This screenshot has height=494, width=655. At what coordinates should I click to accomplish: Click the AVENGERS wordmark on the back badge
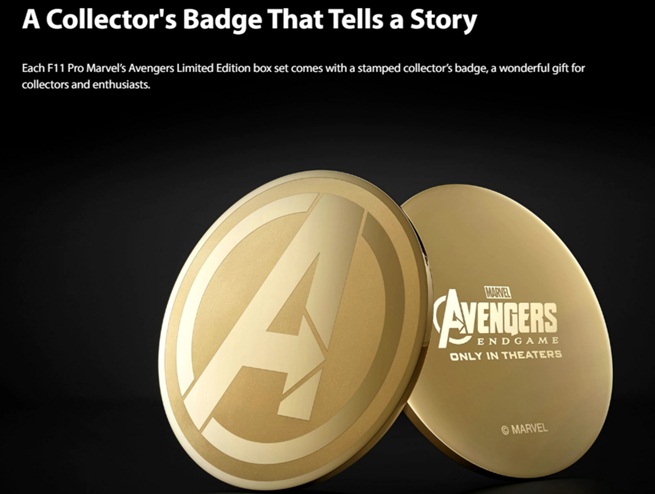click(495, 319)
